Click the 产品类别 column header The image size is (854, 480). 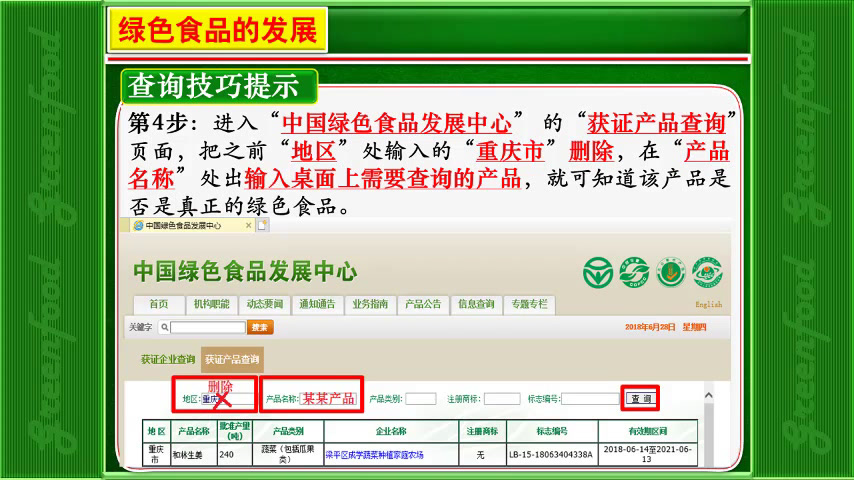(x=288, y=431)
